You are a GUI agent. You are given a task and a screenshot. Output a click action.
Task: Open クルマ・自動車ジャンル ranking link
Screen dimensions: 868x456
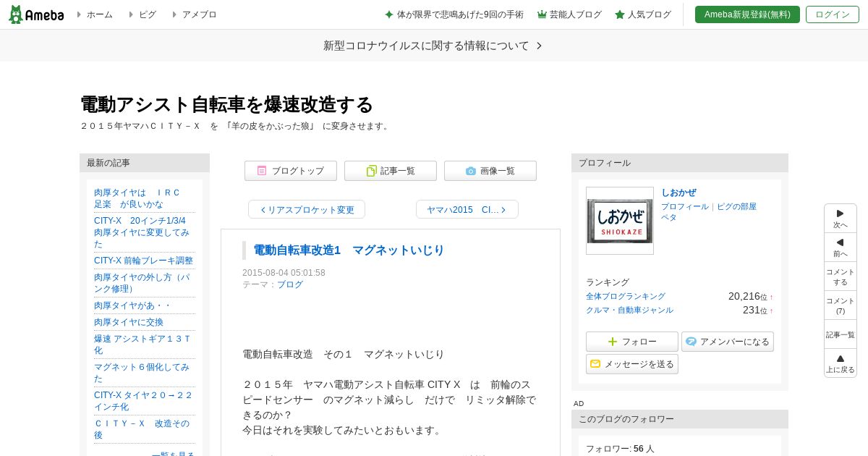tap(629, 310)
